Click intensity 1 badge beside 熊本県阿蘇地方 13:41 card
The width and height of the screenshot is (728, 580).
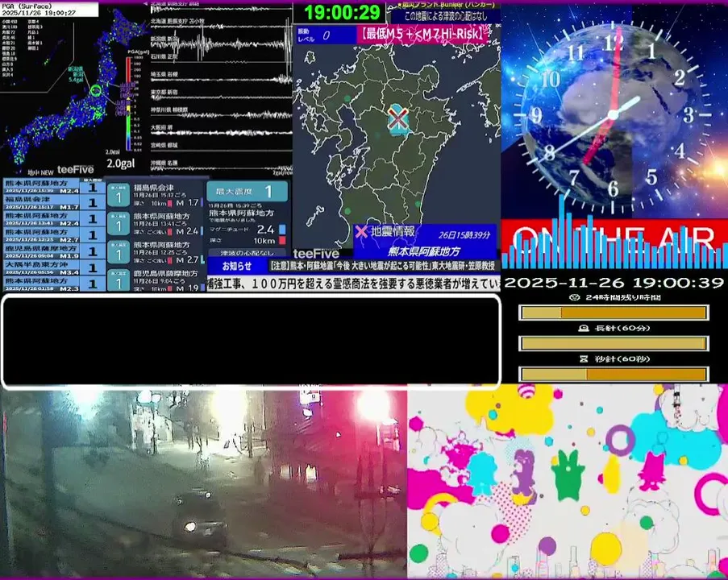click(118, 224)
